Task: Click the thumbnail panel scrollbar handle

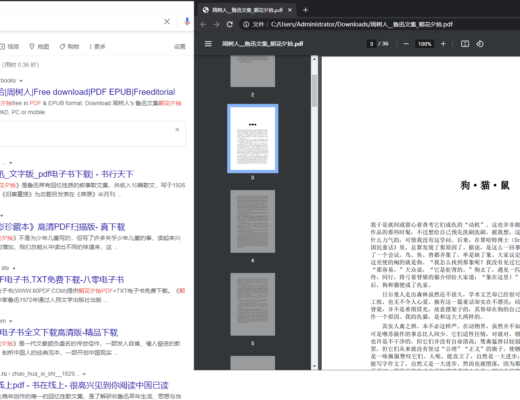Action: tap(314, 90)
